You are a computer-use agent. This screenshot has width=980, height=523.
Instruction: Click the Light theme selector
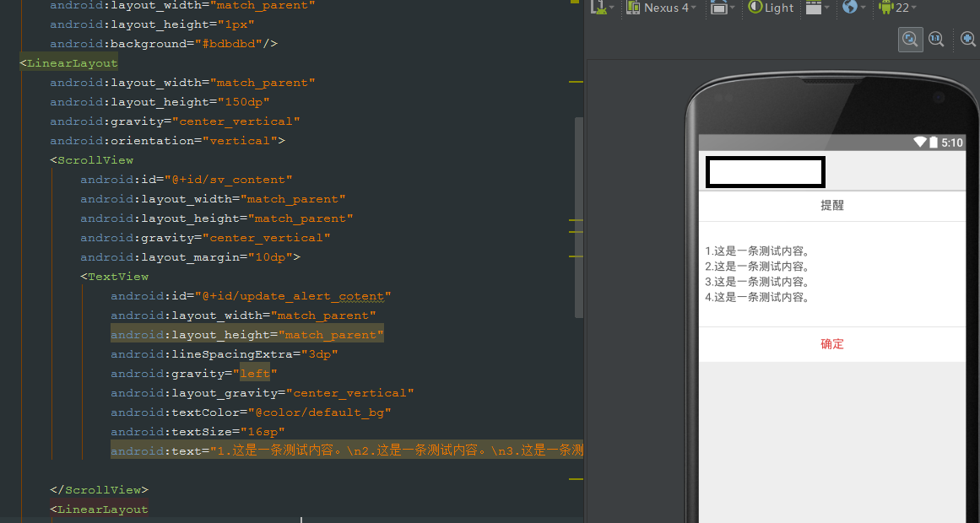(x=771, y=8)
